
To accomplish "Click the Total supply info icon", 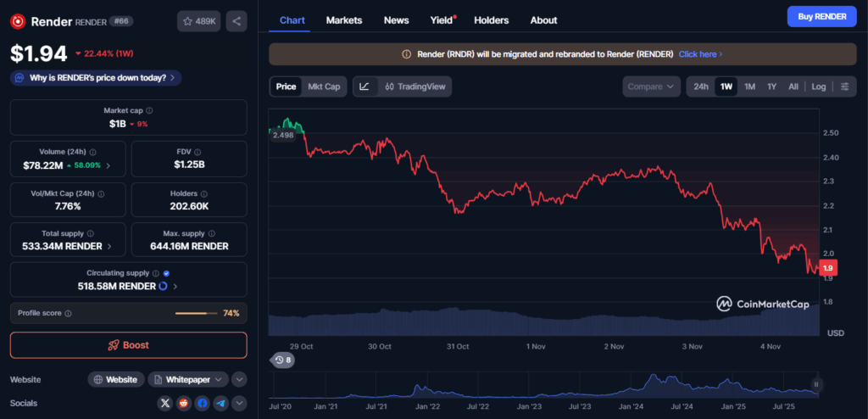I will click(90, 234).
